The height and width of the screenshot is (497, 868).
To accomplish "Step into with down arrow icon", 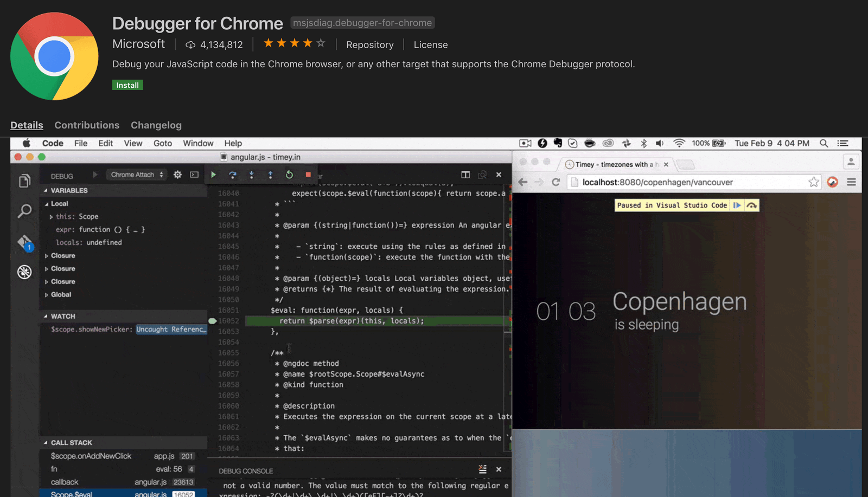I will tap(251, 175).
